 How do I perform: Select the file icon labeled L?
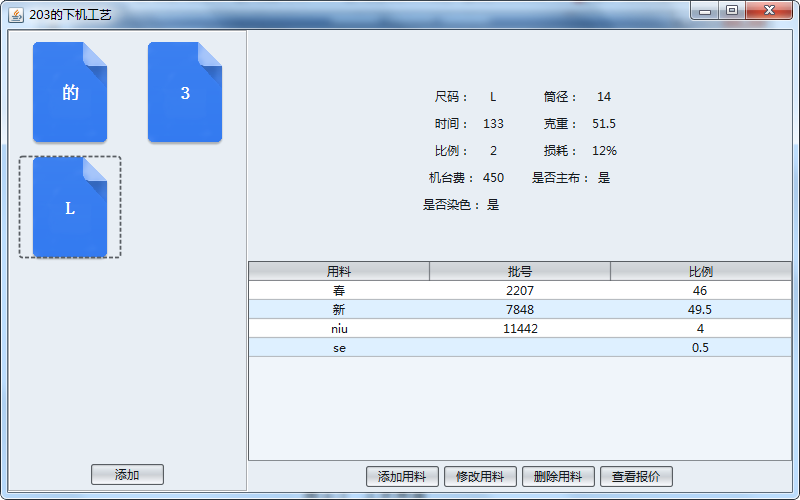tap(70, 207)
